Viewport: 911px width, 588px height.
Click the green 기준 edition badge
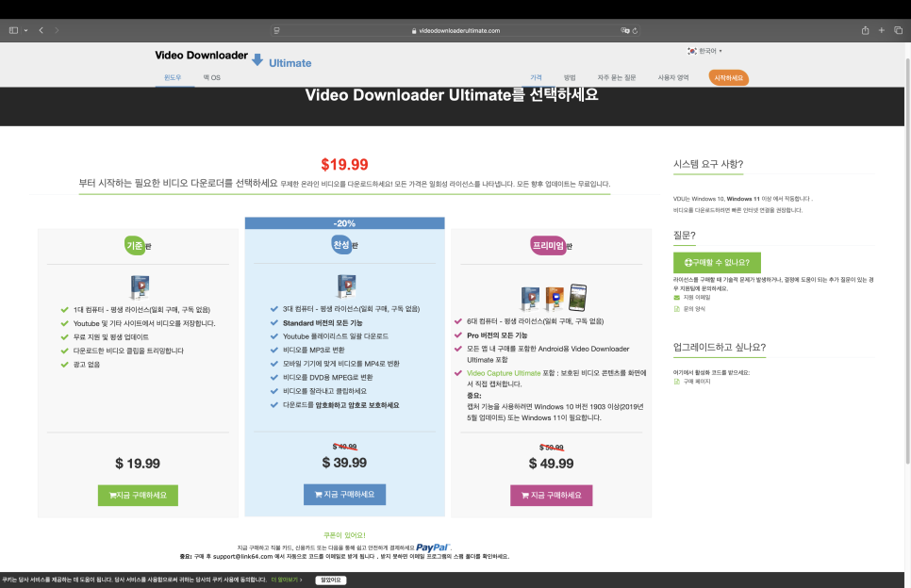point(135,246)
